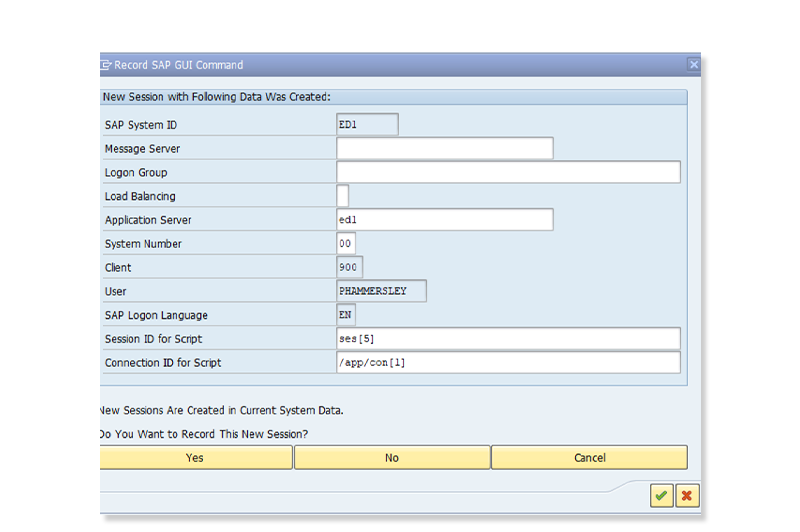Hit the Cancel button

click(x=589, y=458)
